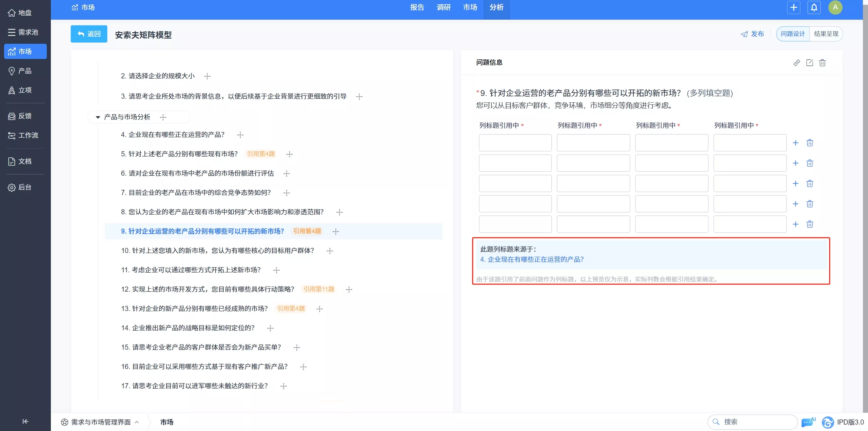Click the 发布 publish button
The height and width of the screenshot is (431, 868).
[752, 34]
